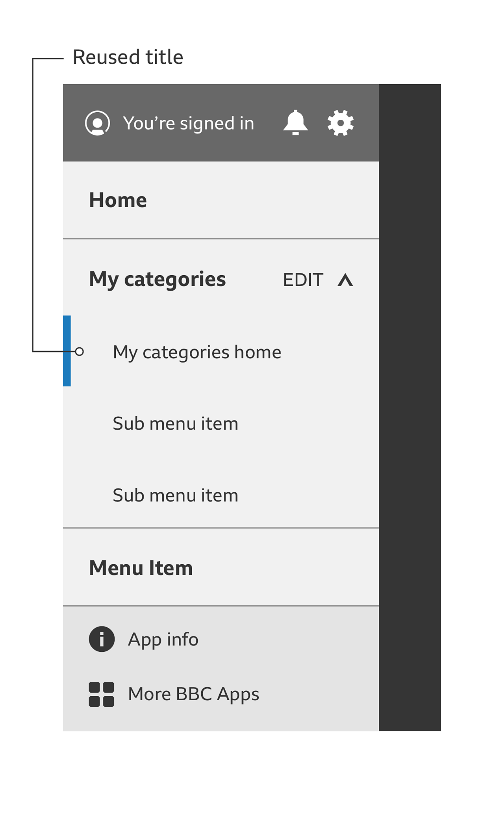This screenshot has width=504, height=814.
Task: Click the user profile avatar icon
Action: coord(97,123)
